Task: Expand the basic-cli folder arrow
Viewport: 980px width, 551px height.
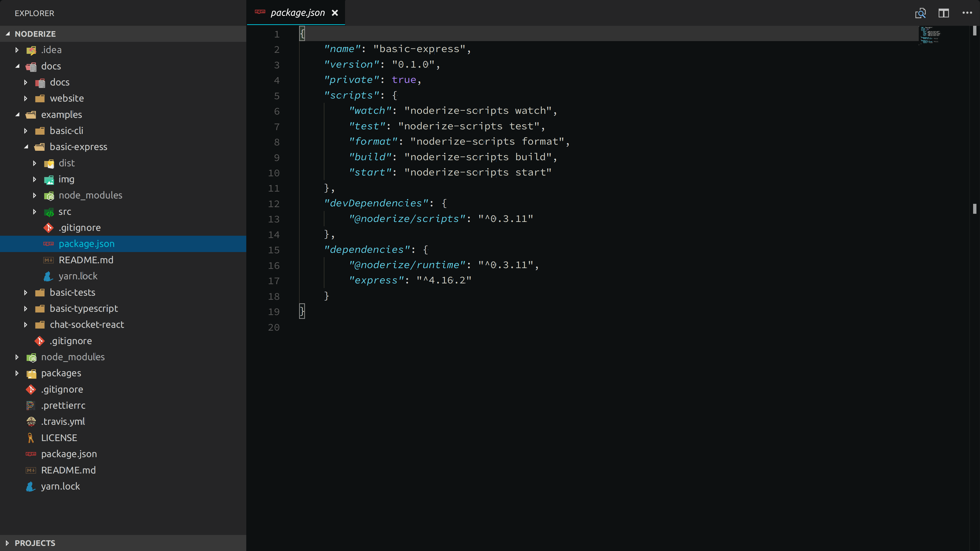Action: tap(26, 131)
